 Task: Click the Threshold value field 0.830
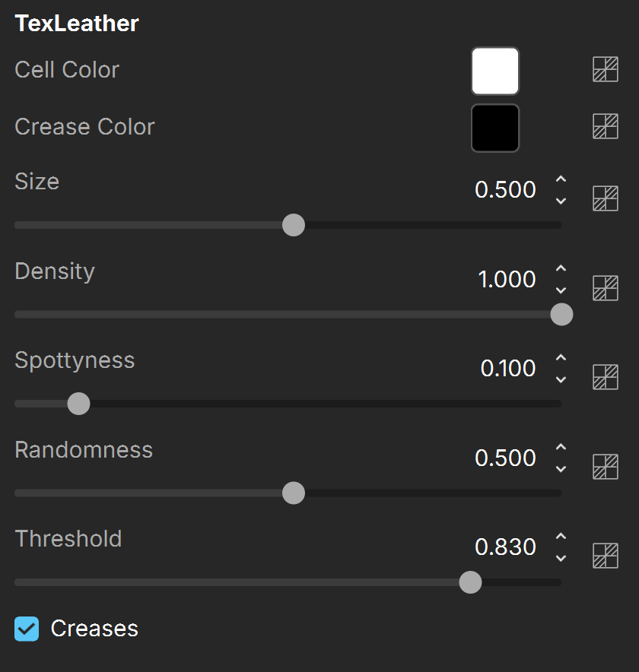(505, 547)
